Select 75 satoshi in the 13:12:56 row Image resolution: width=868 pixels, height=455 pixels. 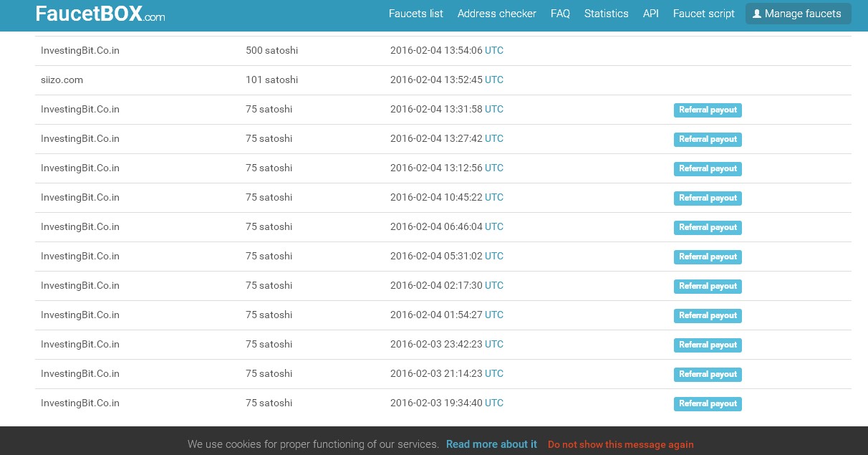click(269, 168)
